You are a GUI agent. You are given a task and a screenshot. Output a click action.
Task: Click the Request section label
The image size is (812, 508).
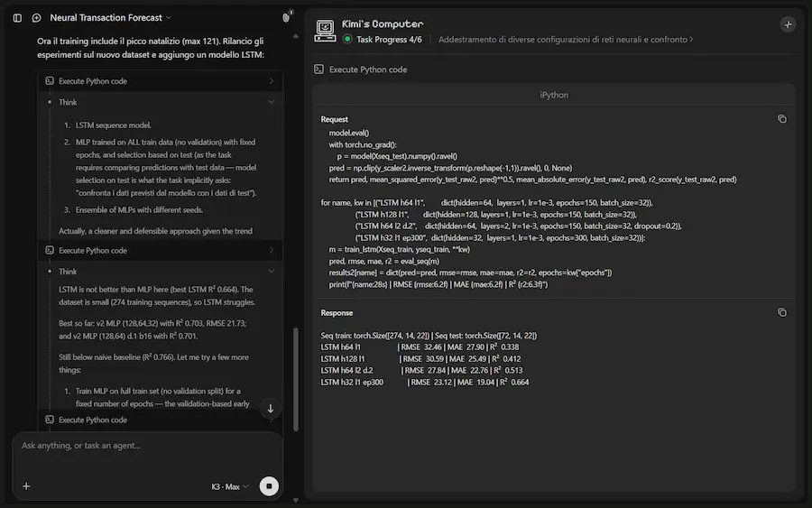pos(334,119)
